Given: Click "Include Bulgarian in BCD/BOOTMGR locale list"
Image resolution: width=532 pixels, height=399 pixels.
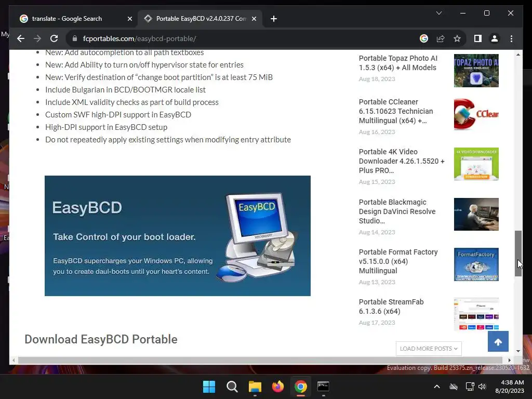Looking at the screenshot, I should click(125, 89).
